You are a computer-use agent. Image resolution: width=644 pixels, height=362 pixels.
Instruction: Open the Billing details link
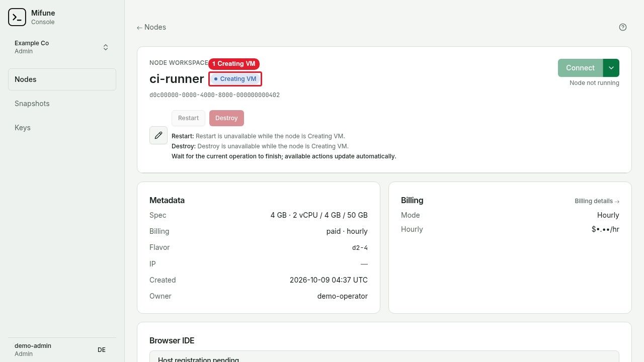(597, 201)
